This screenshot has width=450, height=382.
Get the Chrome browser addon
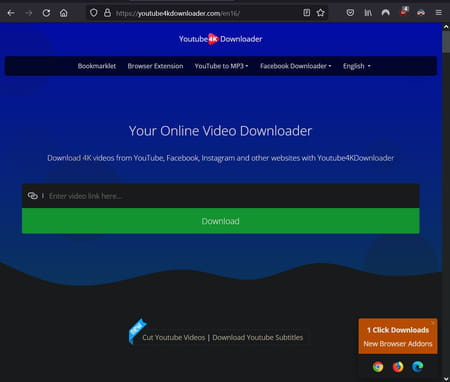point(378,367)
